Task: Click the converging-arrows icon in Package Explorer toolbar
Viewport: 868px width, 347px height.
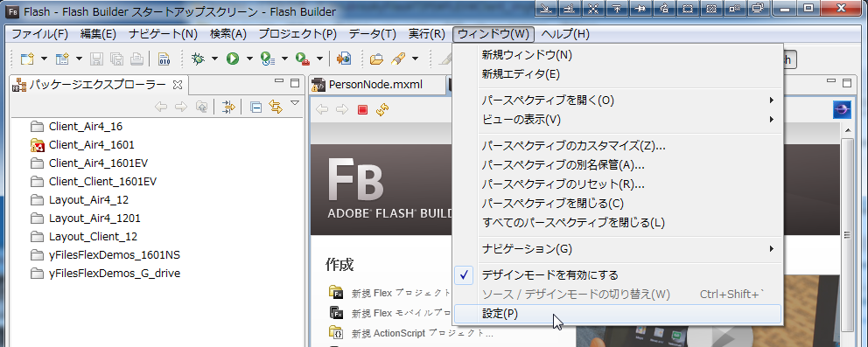Action: coord(228,107)
